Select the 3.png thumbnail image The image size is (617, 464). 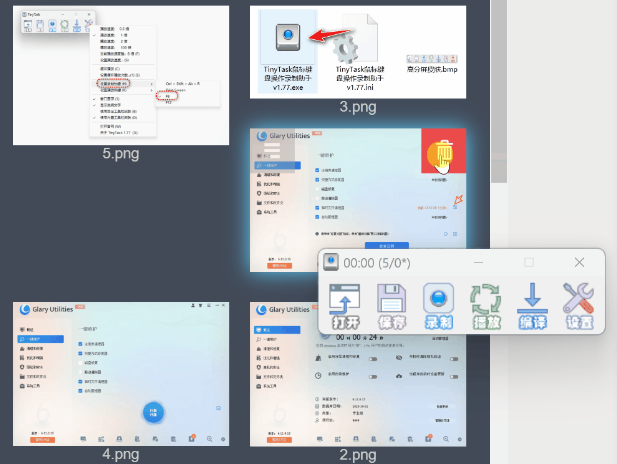point(357,52)
